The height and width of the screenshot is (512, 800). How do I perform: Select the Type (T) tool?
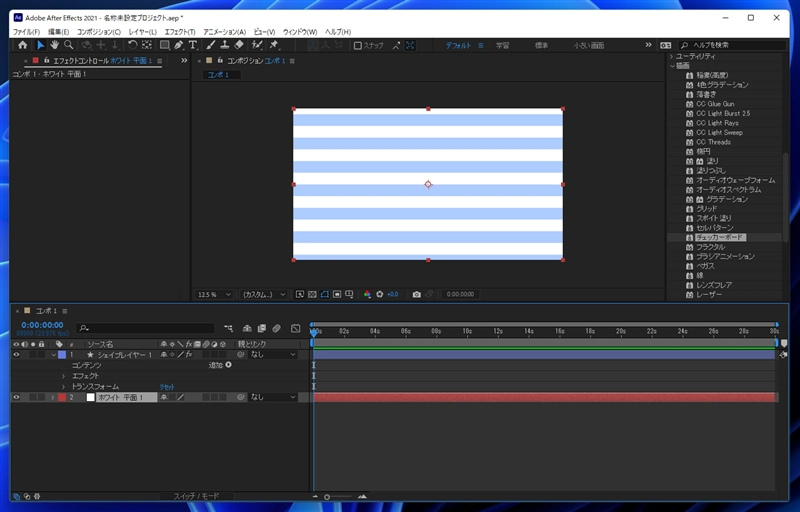click(x=193, y=45)
